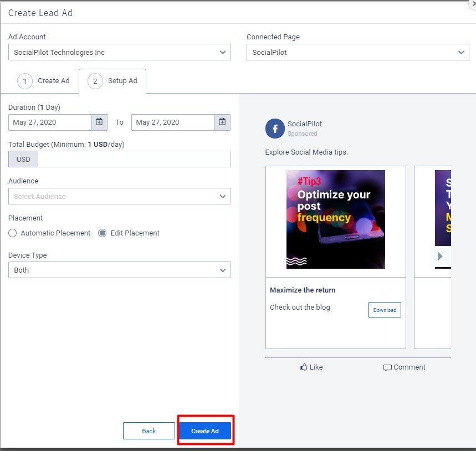Open the end date calendar picker
Screen dimensions: 476x451
click(222, 122)
